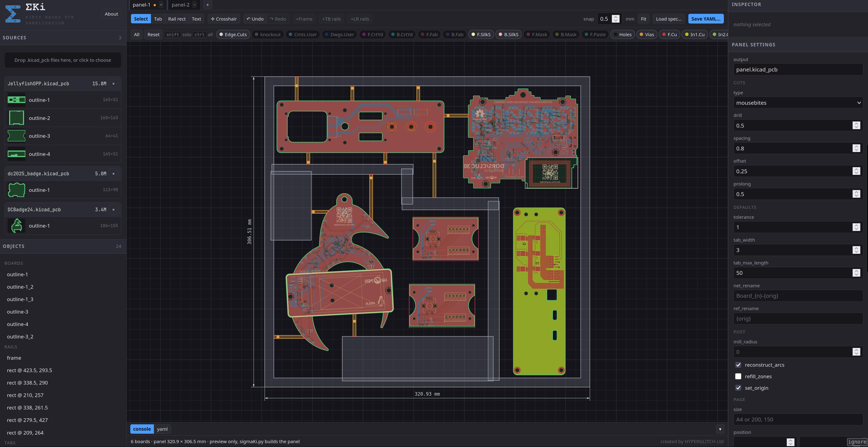Screen dimensions: 868x447
Task: Toggle B.Mask layer visibility
Action: point(566,34)
